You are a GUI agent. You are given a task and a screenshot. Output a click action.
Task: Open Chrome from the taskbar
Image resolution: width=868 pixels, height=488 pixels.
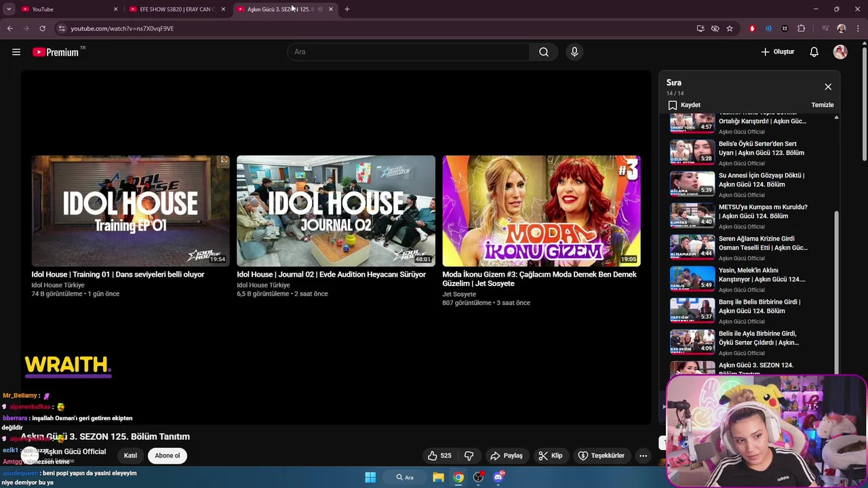(x=459, y=477)
